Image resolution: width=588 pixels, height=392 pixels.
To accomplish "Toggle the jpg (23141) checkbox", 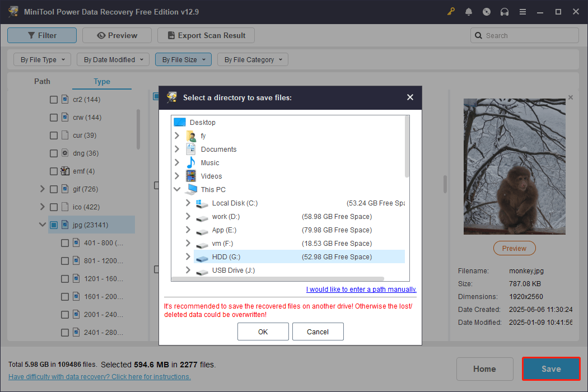I will (x=54, y=225).
